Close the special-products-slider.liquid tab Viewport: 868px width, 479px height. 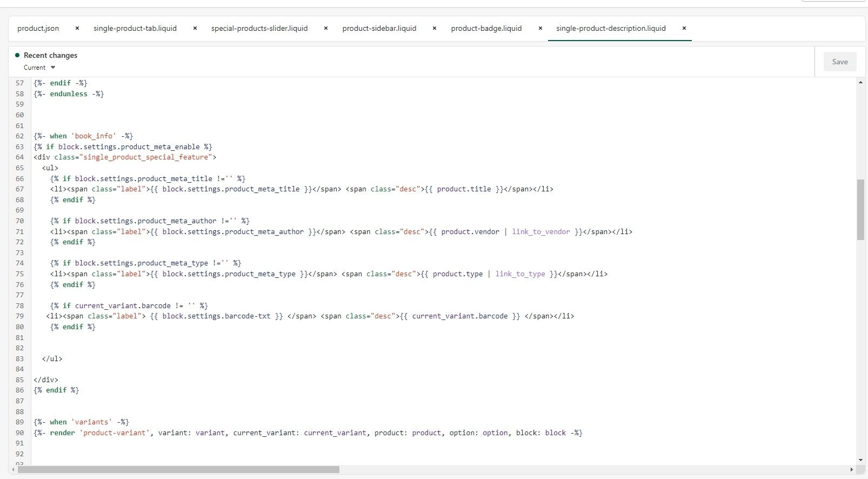tap(326, 28)
